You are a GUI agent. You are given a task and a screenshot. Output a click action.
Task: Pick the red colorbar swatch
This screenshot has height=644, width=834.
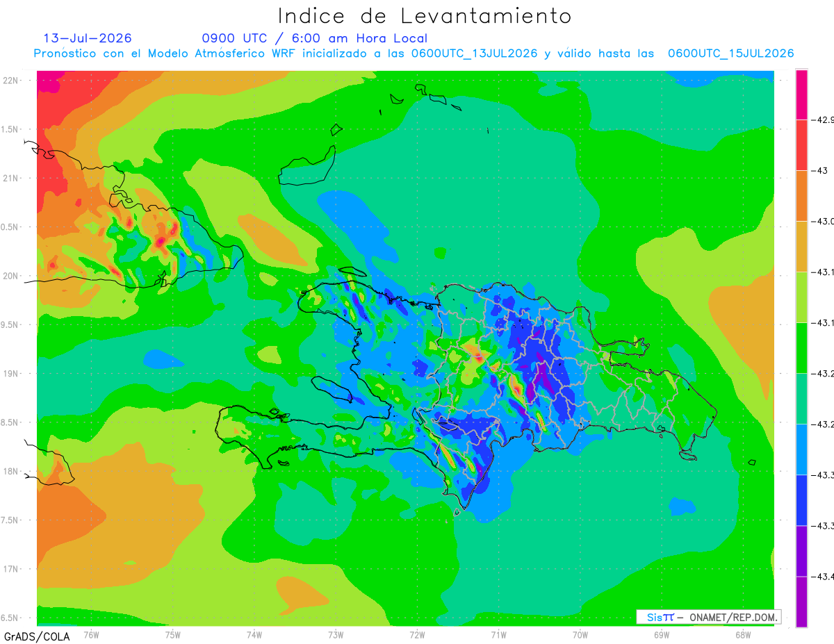[x=801, y=145]
